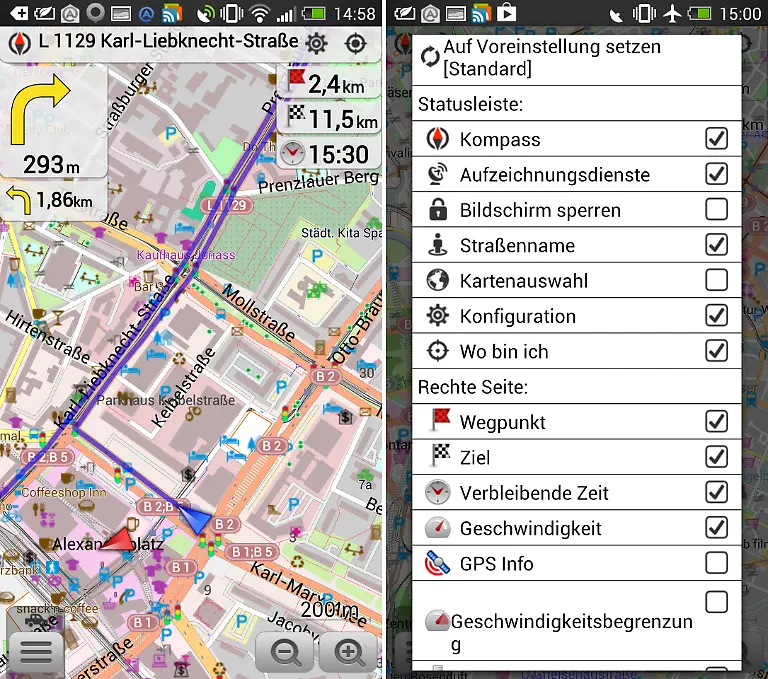Screen dimensions: 768x679
Task: Tap the compass icon in the map top bar
Action: coord(20,43)
